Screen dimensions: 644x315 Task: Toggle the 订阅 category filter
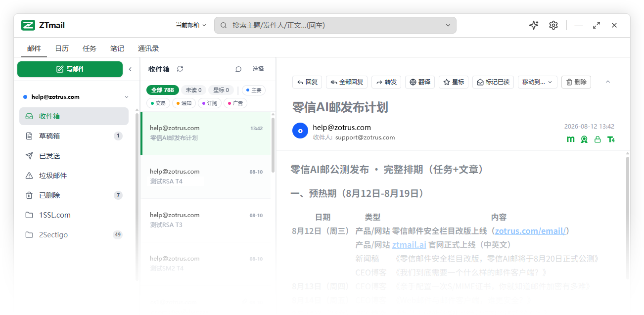(x=210, y=103)
